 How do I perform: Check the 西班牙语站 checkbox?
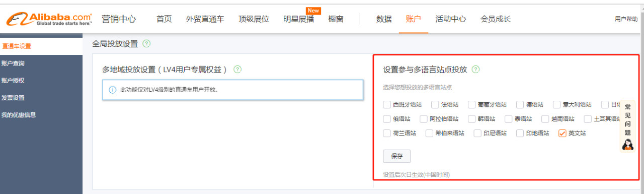386,105
